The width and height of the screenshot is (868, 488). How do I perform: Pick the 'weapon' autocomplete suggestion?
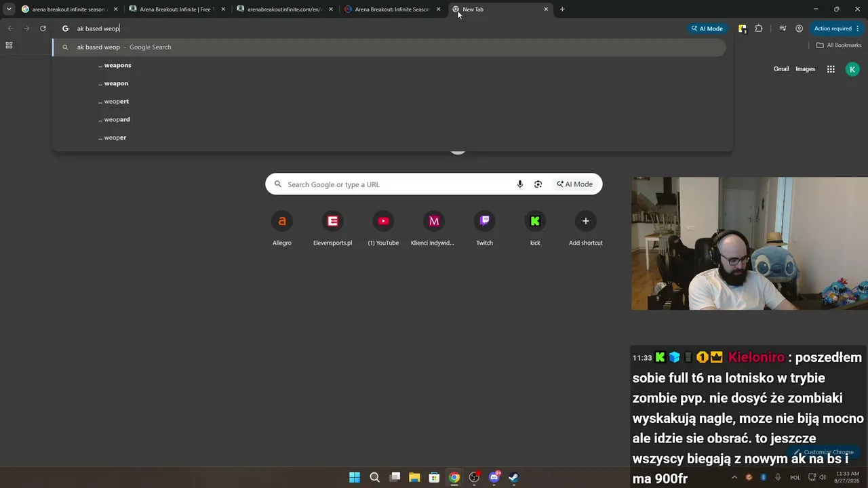point(389,83)
